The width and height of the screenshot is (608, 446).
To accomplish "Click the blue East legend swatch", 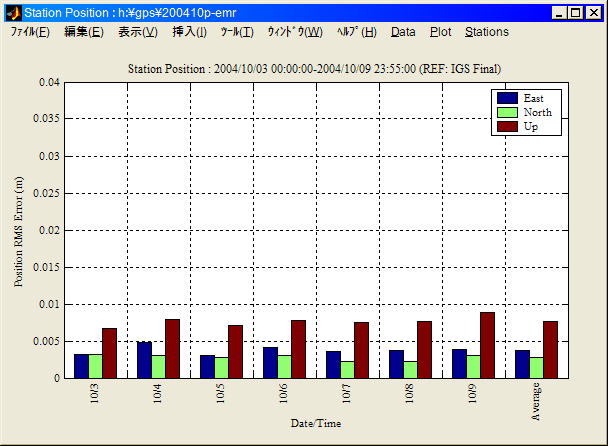I will point(507,98).
